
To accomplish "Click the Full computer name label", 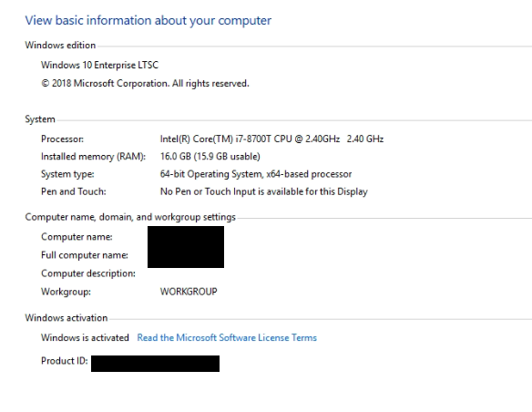I will pyautogui.click(x=85, y=255).
